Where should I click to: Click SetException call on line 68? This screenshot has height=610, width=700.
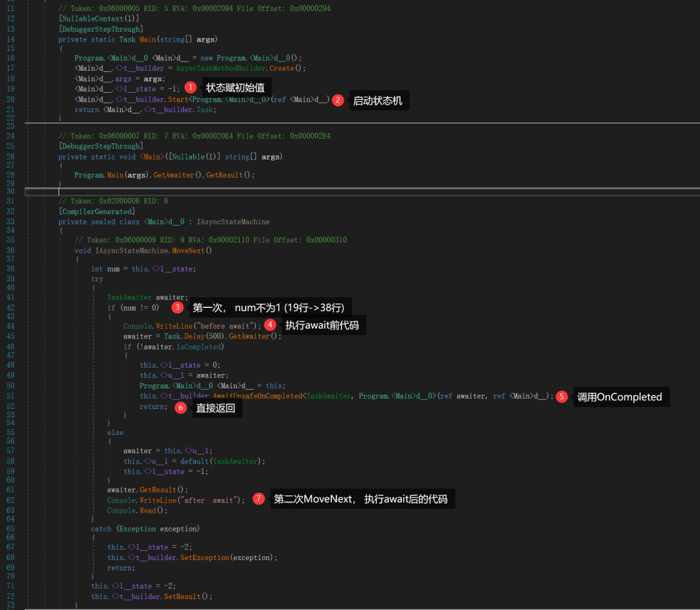[x=204, y=557]
